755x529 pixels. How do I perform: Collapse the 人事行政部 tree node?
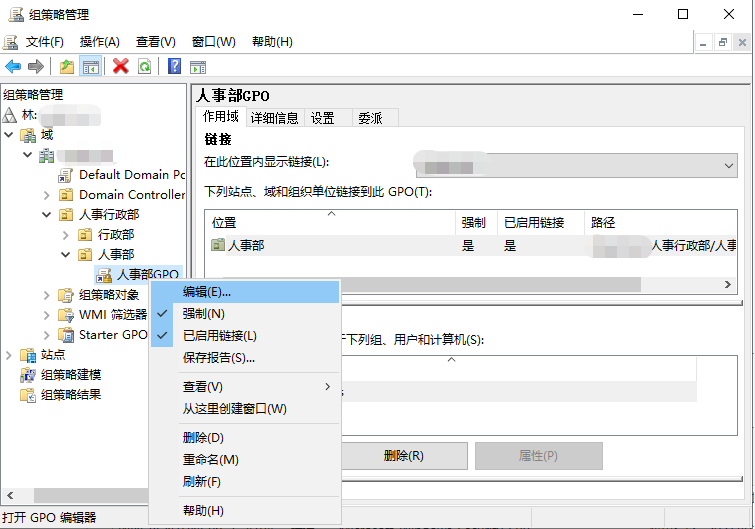tap(46, 215)
